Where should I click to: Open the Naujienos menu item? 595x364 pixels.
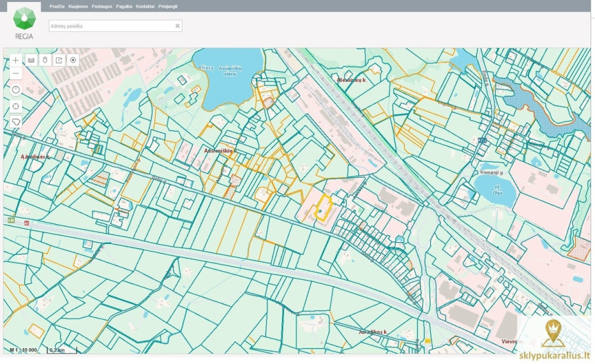point(78,6)
